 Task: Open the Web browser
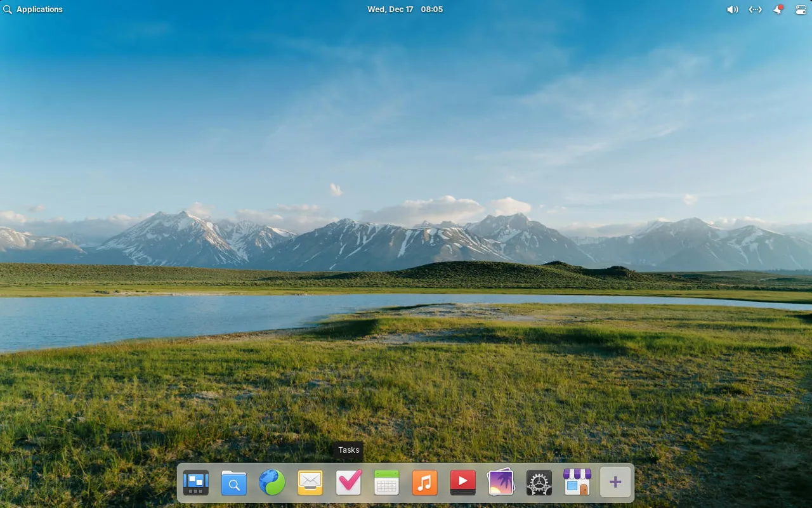coord(272,482)
